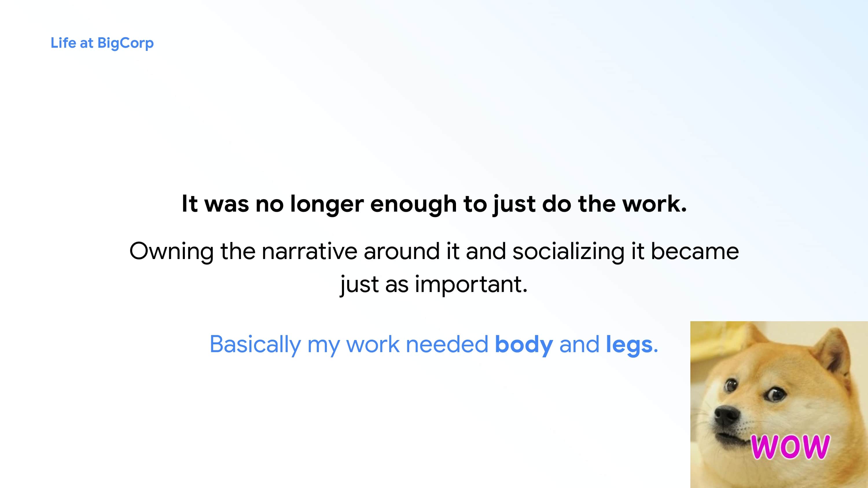Click the word "Owning" in the body text
The height and width of the screenshot is (488, 868).
171,252
